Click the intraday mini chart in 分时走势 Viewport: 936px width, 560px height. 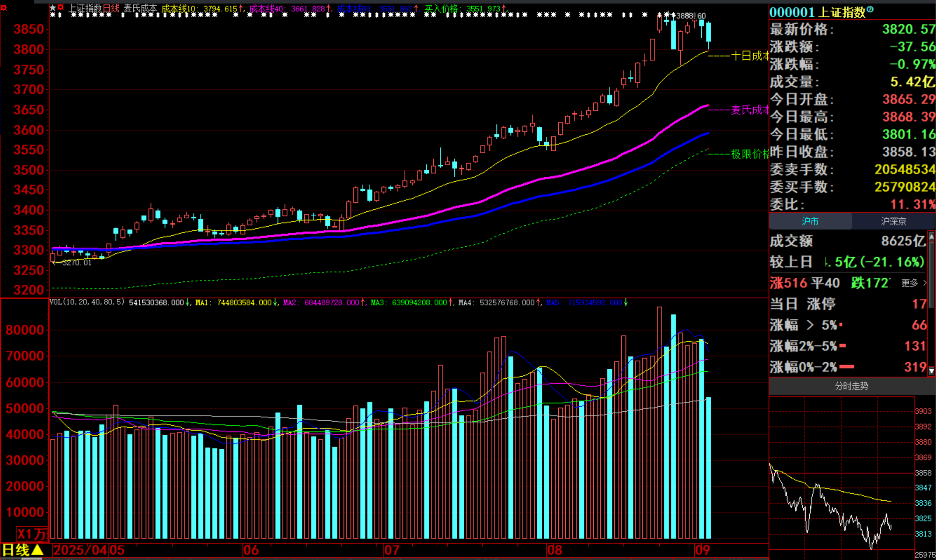842,473
